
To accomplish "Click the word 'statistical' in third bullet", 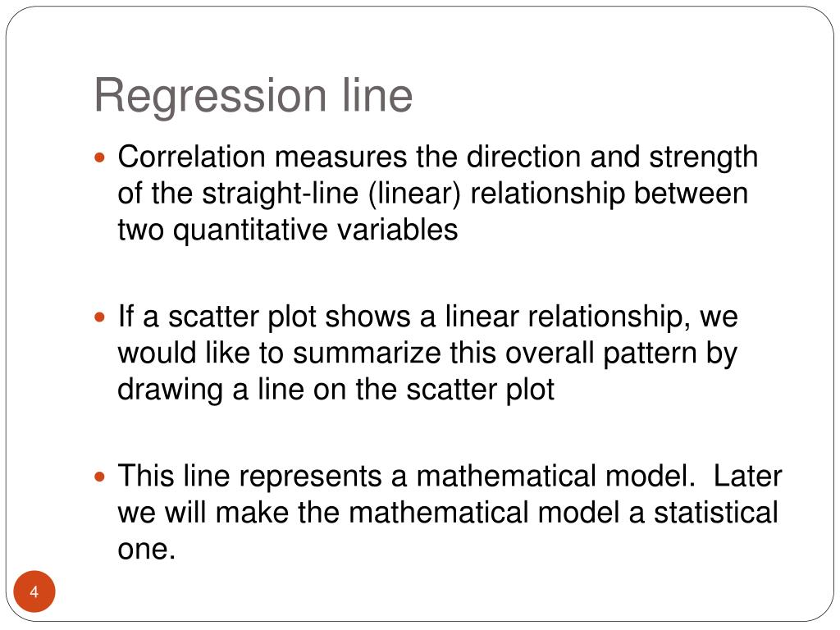I will pyautogui.click(x=715, y=512).
